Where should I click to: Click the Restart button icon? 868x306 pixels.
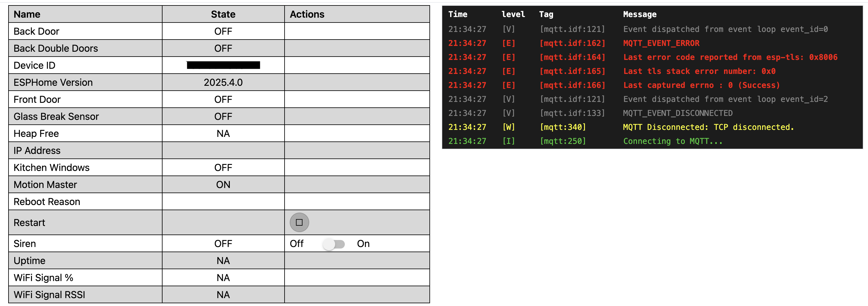pos(299,223)
